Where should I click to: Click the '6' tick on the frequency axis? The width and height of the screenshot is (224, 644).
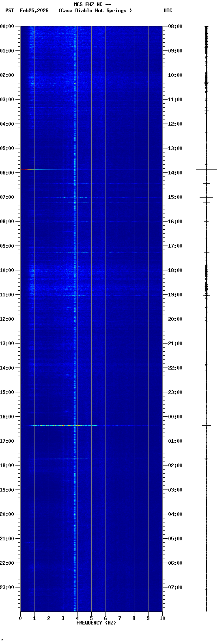(106, 618)
